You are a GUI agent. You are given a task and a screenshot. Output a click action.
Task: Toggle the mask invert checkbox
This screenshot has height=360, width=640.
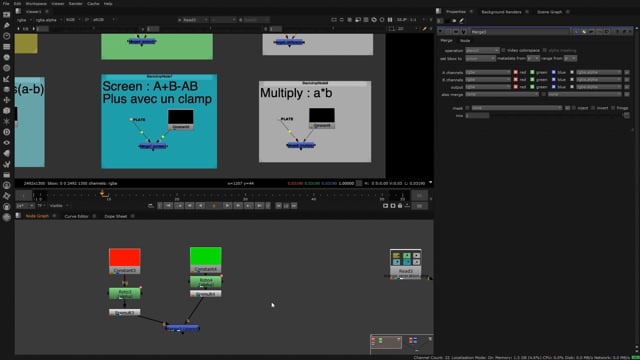pyautogui.click(x=593, y=108)
